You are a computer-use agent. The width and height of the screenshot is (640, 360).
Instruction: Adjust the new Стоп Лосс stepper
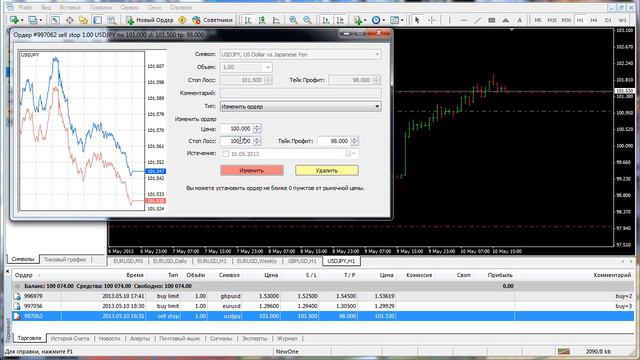click(x=257, y=141)
